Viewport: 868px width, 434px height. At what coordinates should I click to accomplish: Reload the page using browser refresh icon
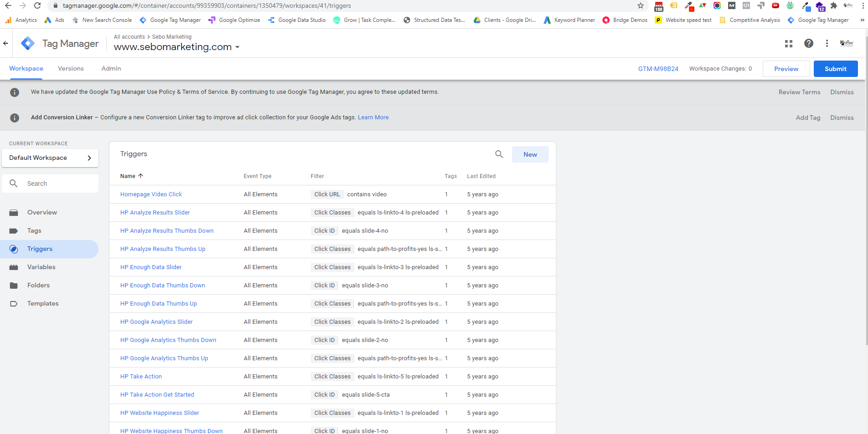tap(37, 5)
